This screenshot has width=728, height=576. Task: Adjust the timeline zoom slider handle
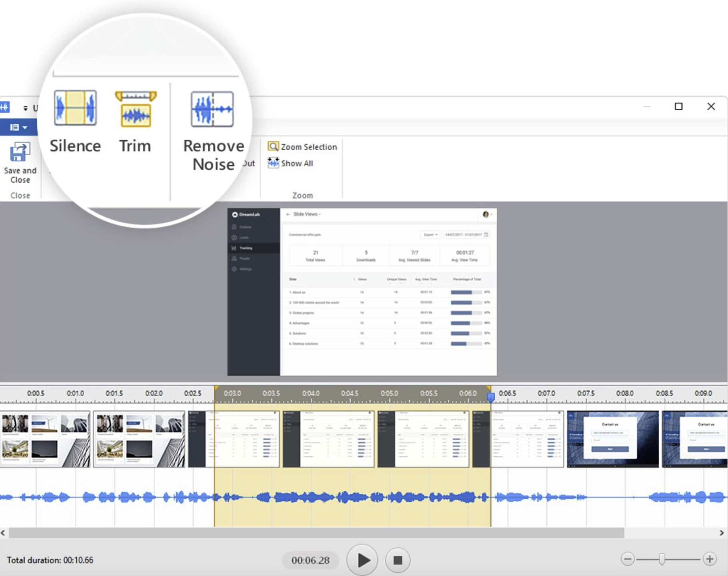click(x=662, y=559)
